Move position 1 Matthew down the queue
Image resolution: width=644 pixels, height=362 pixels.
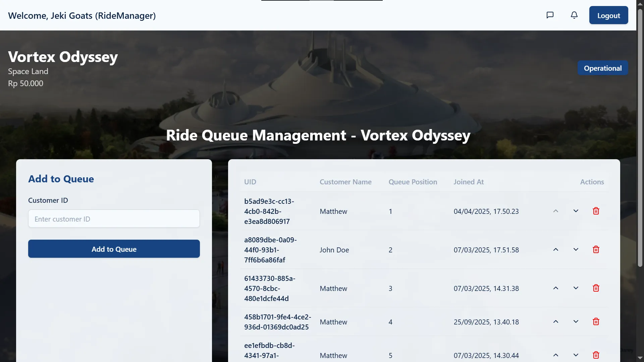click(x=576, y=211)
